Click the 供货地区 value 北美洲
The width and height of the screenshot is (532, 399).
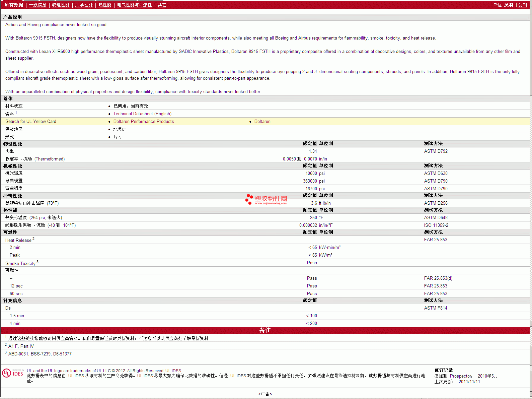click(120, 129)
